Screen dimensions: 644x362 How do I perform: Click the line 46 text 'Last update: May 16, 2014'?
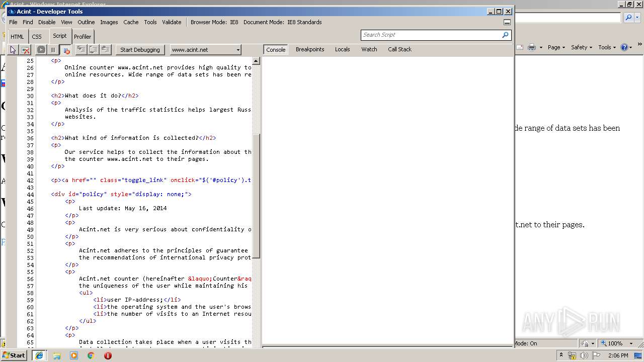pos(123,208)
